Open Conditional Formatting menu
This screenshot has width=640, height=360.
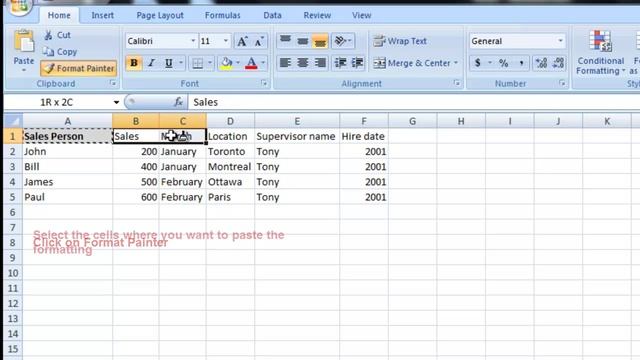(600, 53)
